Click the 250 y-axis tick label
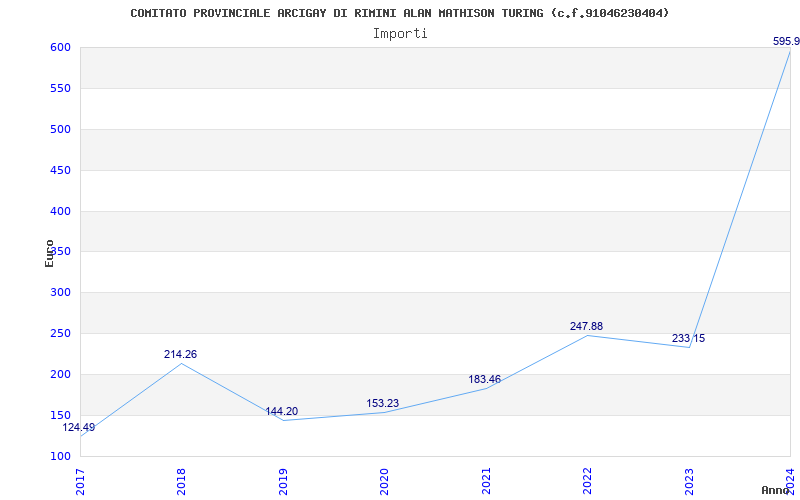 (59, 334)
